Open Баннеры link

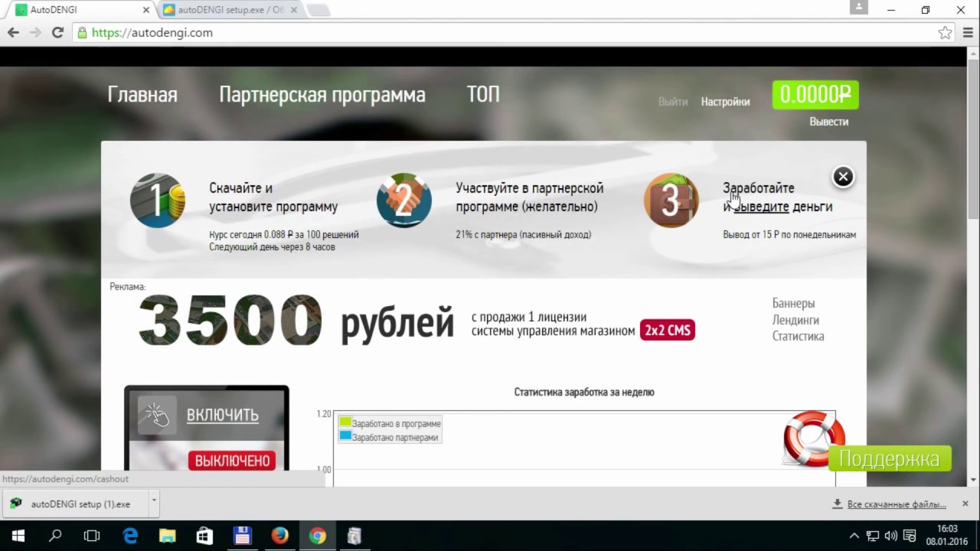tap(793, 303)
